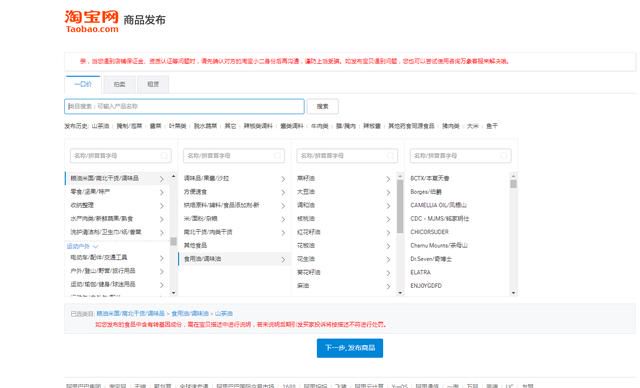640x388 pixels.
Task: Expand chevron beside 大豆油
Action: [388, 192]
